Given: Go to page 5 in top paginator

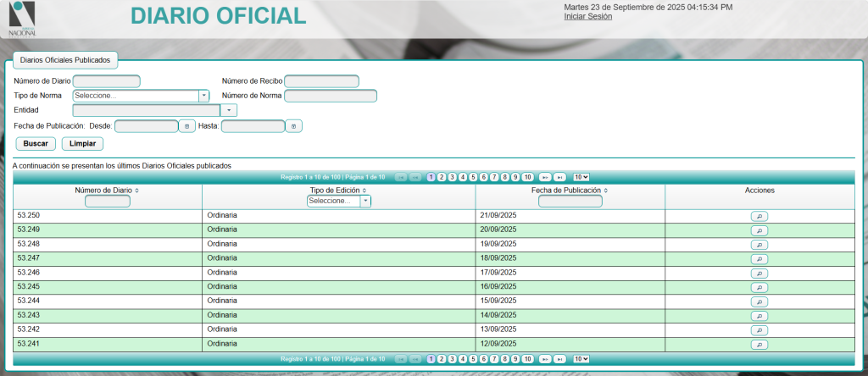Looking at the screenshot, I should pyautogui.click(x=473, y=177).
